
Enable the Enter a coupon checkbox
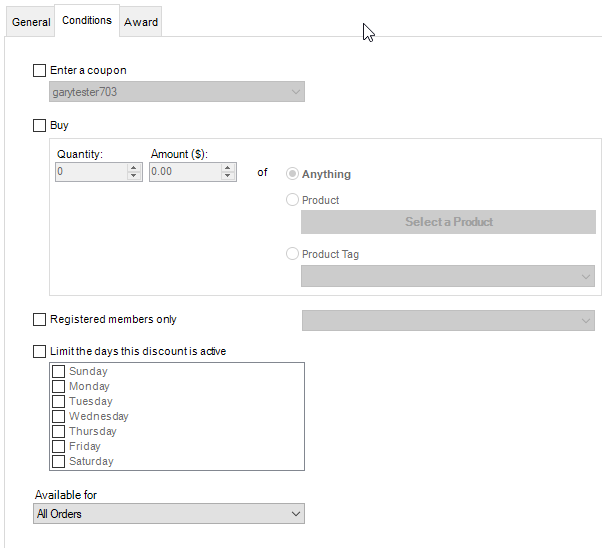coord(39,71)
